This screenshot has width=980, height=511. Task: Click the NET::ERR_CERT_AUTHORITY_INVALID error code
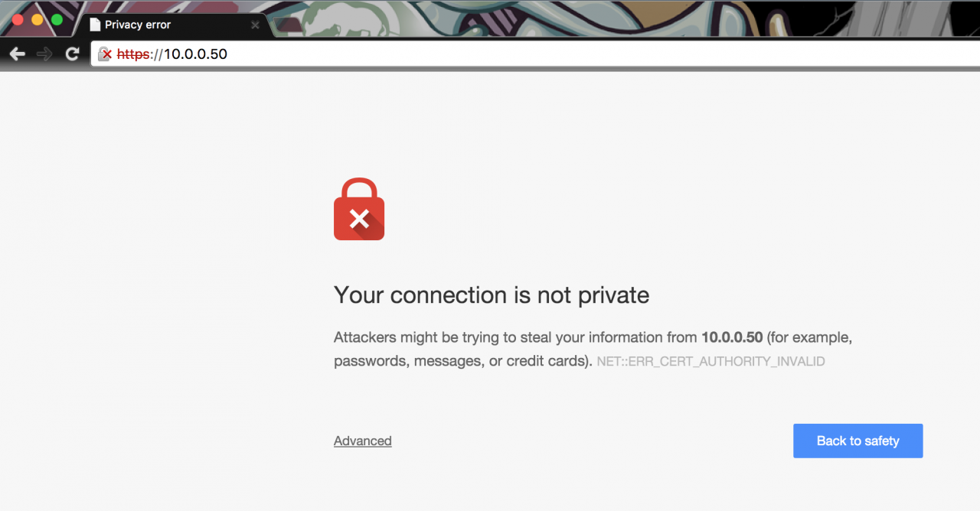pos(710,361)
